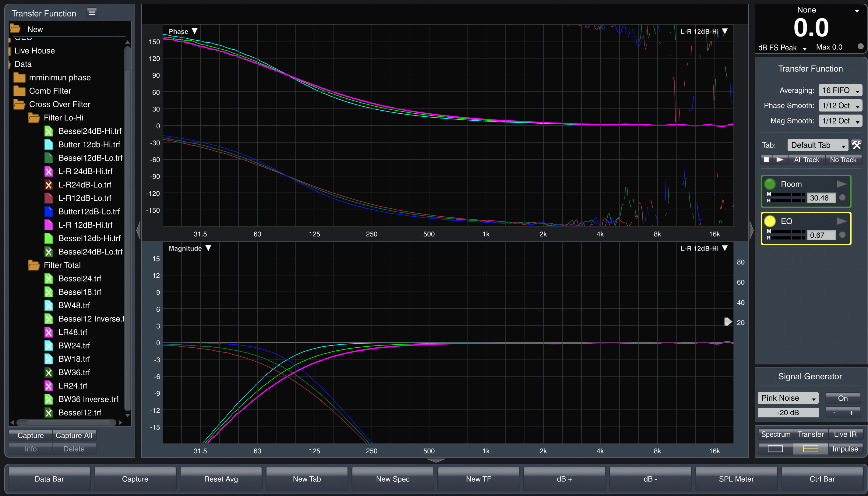Click the dB + button

pos(564,479)
